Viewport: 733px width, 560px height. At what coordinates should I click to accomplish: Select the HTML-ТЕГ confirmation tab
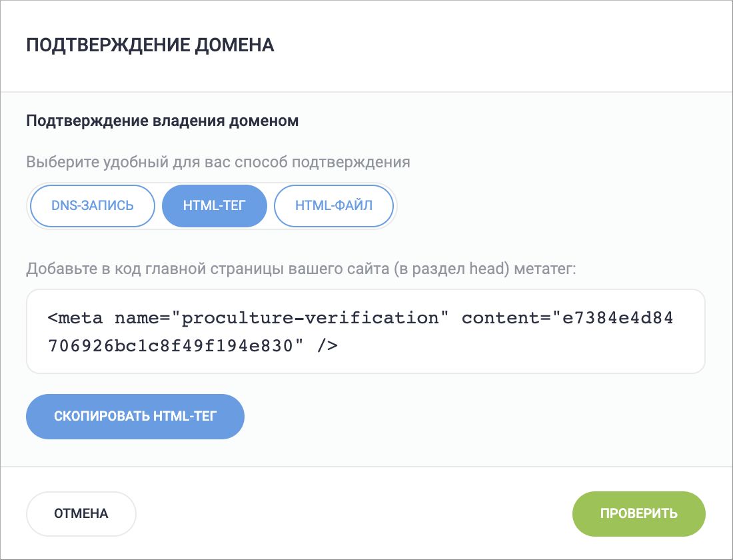214,205
